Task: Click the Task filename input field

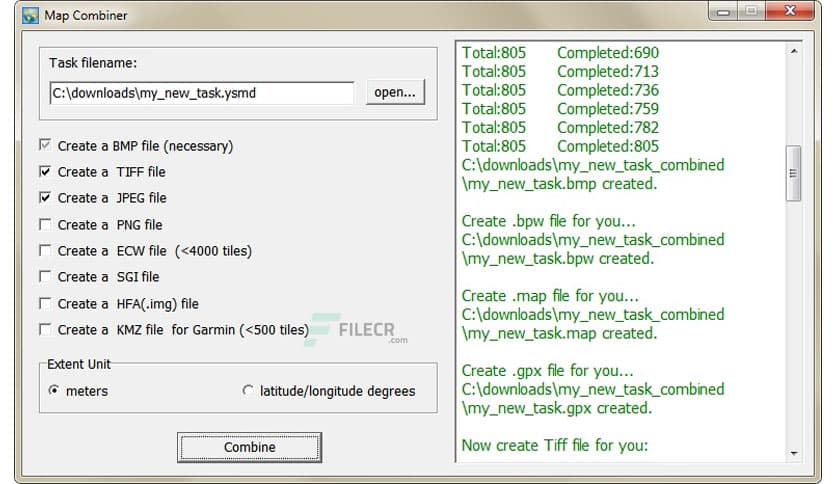Action: pos(202,93)
